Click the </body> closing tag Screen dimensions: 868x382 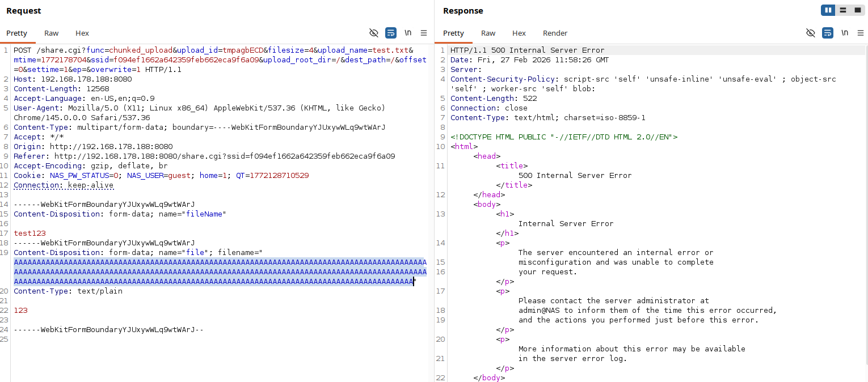489,377
